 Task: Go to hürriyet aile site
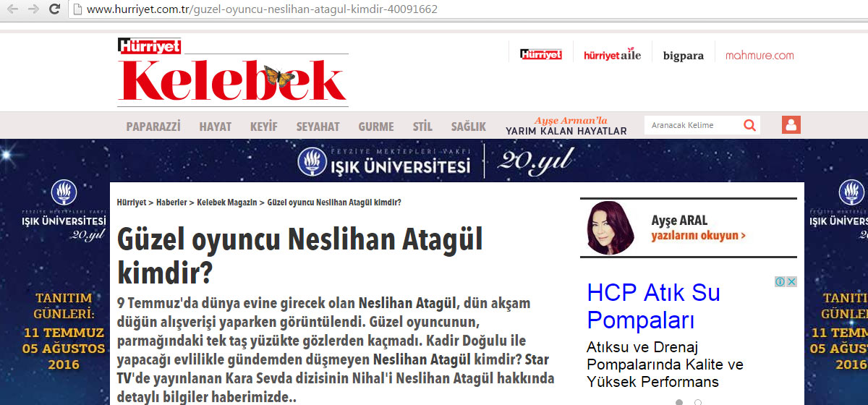pyautogui.click(x=612, y=55)
